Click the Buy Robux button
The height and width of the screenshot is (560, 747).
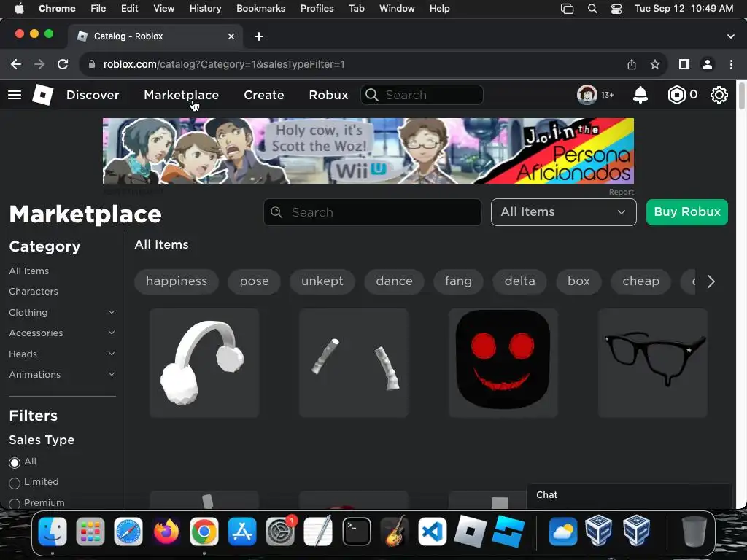(x=687, y=212)
